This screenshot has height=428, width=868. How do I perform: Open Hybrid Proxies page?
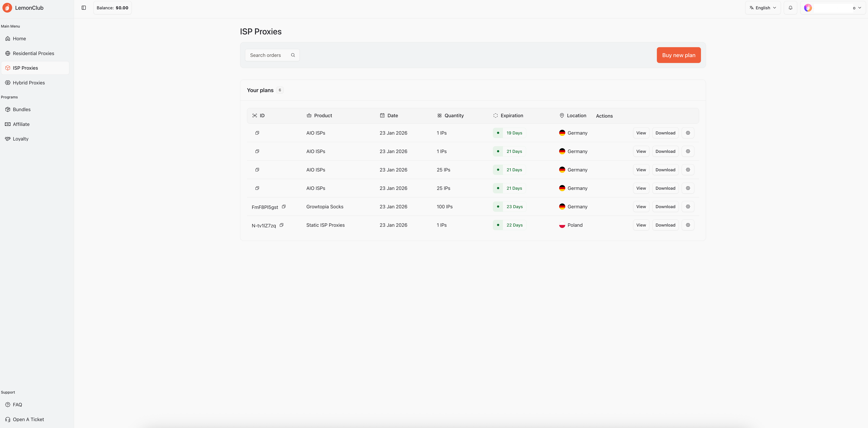(x=35, y=83)
